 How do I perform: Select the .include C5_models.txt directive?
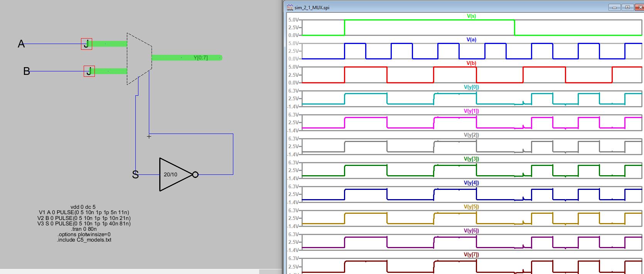coord(84,240)
